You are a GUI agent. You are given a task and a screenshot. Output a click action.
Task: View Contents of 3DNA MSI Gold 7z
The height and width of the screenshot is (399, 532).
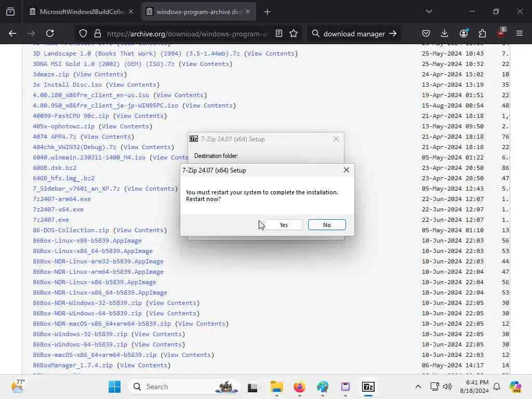pyautogui.click(x=205, y=64)
